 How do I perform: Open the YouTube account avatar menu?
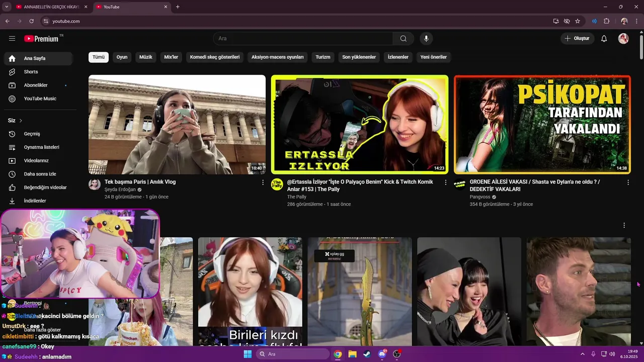click(623, 39)
